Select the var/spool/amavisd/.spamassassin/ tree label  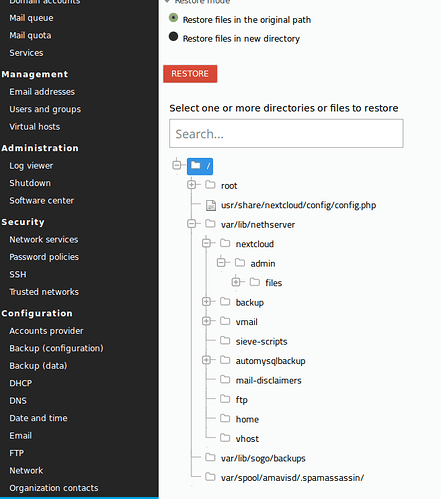click(292, 478)
